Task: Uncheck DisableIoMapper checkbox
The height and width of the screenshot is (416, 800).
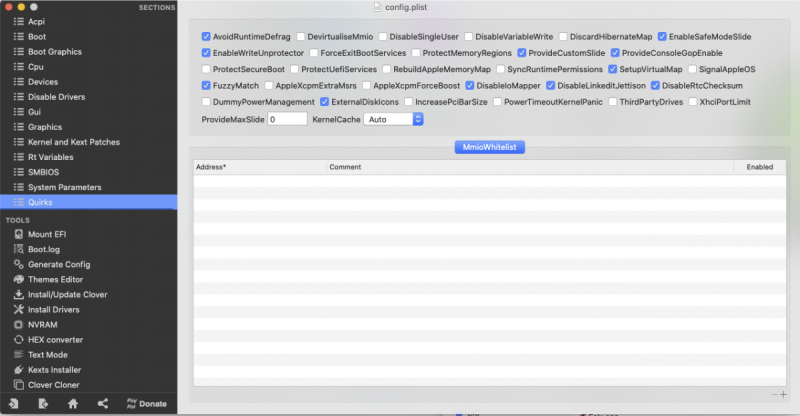Action: pyautogui.click(x=470, y=86)
